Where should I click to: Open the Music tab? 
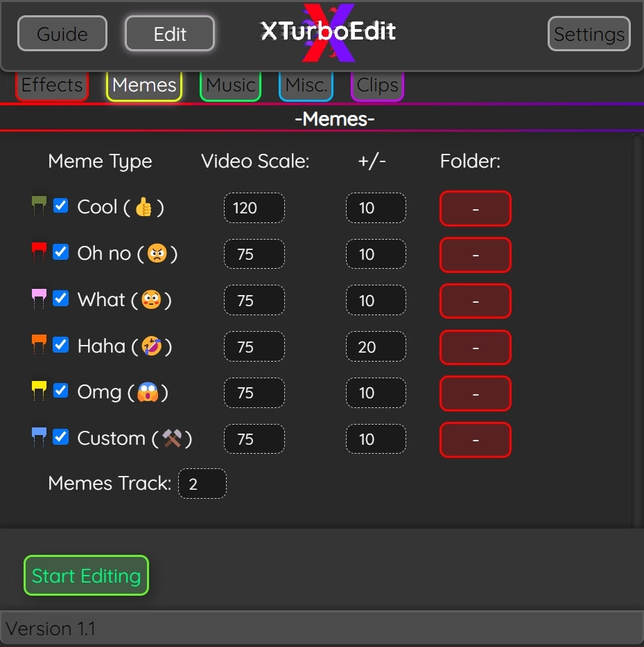point(229,85)
